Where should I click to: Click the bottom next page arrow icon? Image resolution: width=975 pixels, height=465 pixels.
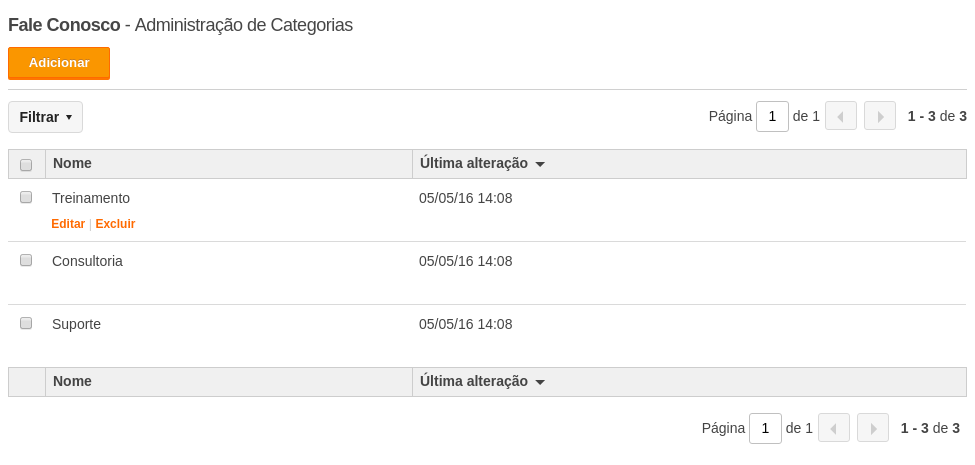(x=873, y=428)
